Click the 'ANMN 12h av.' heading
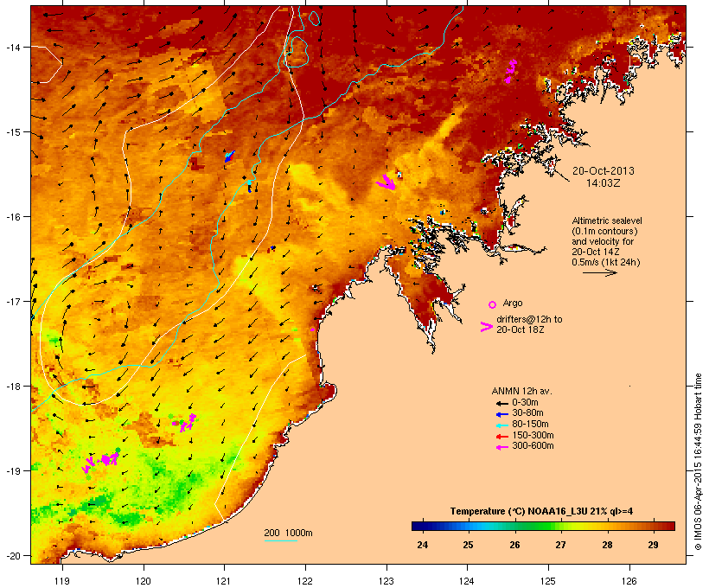Viewport: 709px width, 588px height. [521, 391]
